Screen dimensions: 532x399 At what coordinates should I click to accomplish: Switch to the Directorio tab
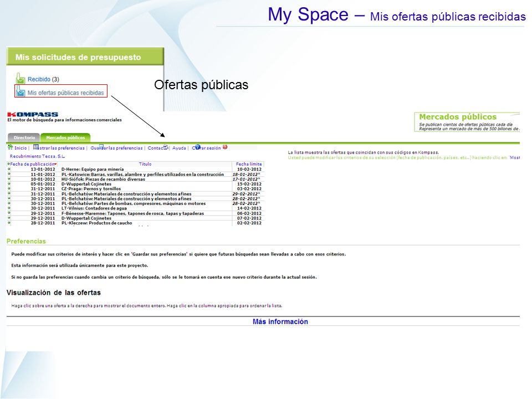(24, 137)
